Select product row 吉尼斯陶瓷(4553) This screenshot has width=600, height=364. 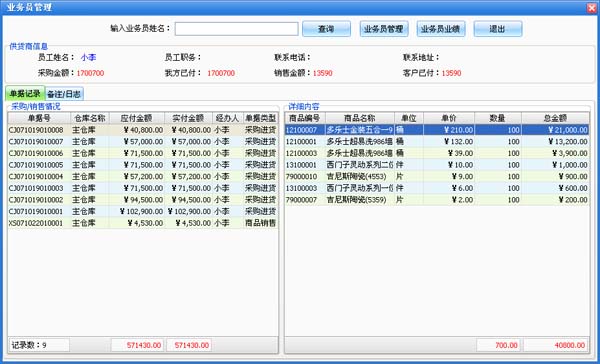coord(437,176)
